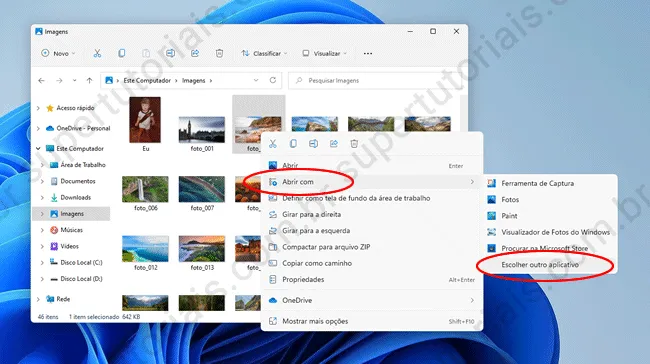The height and width of the screenshot is (364, 650).
Task: Expand the Acesso rápido tree node
Action: point(38,108)
